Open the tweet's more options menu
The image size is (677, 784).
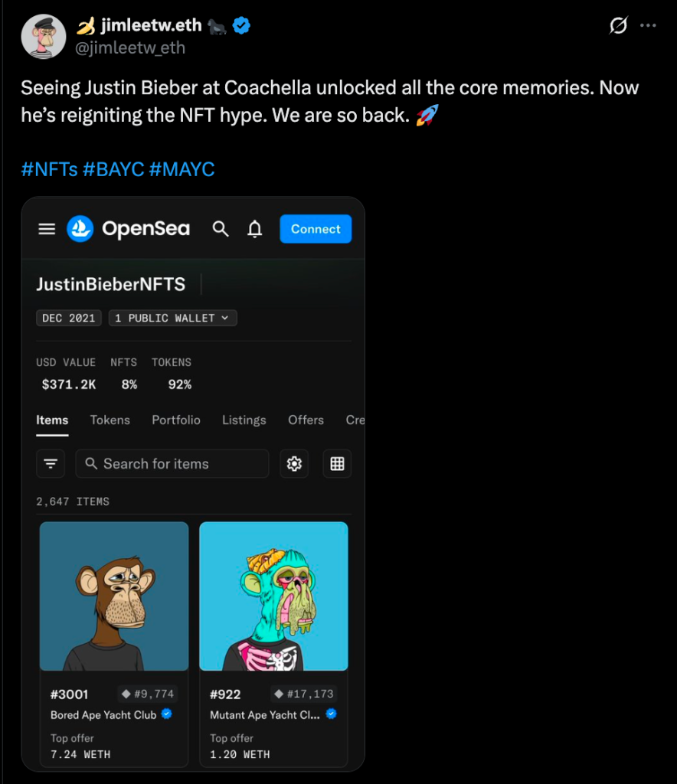648,26
